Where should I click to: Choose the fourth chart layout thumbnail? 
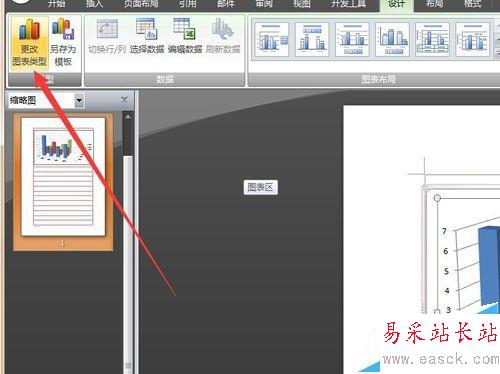pyautogui.click(x=392, y=40)
